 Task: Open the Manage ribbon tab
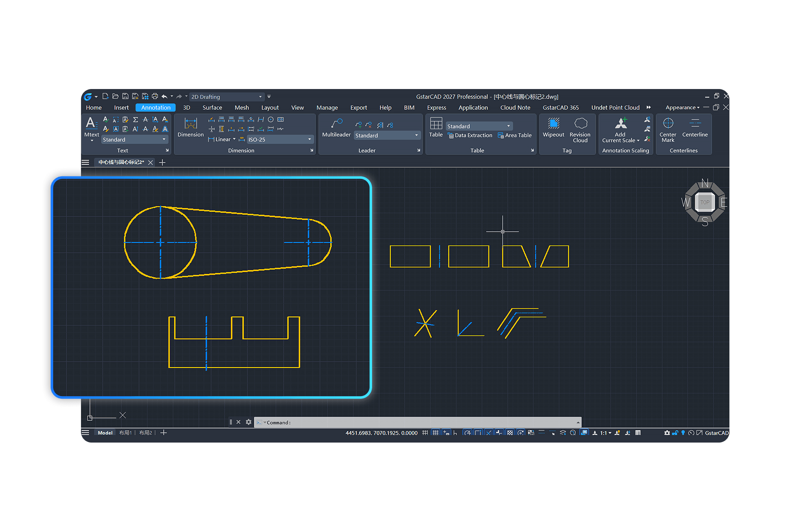pos(327,108)
